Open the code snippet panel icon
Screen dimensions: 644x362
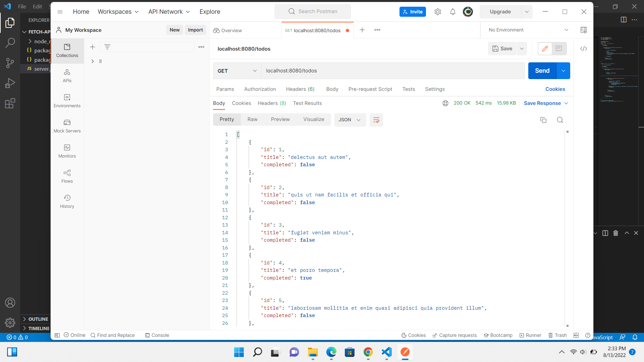click(584, 49)
